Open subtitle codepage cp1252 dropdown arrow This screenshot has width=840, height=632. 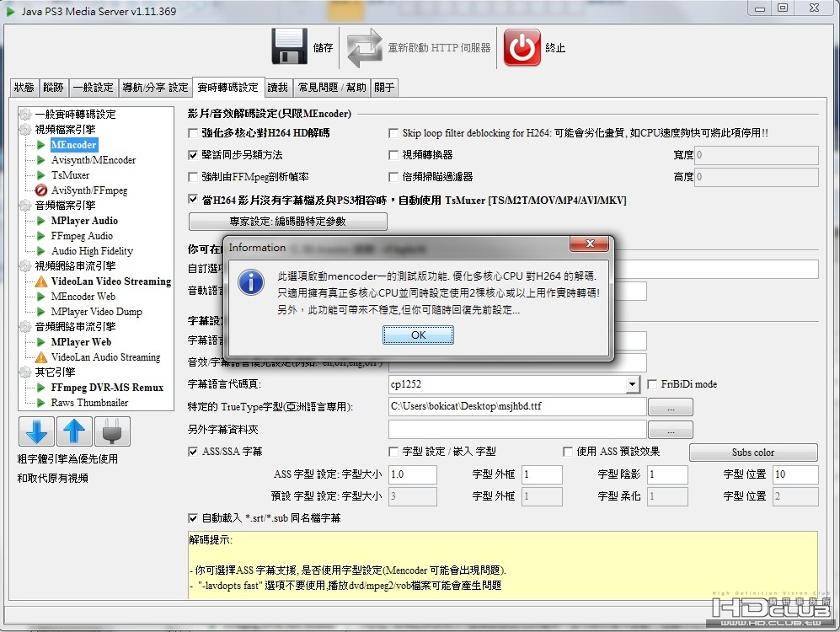pos(632,384)
